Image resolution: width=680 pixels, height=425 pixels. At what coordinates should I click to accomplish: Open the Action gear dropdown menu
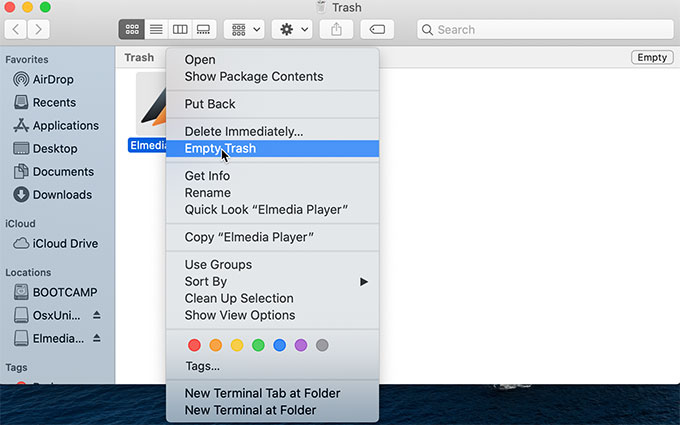(x=292, y=30)
